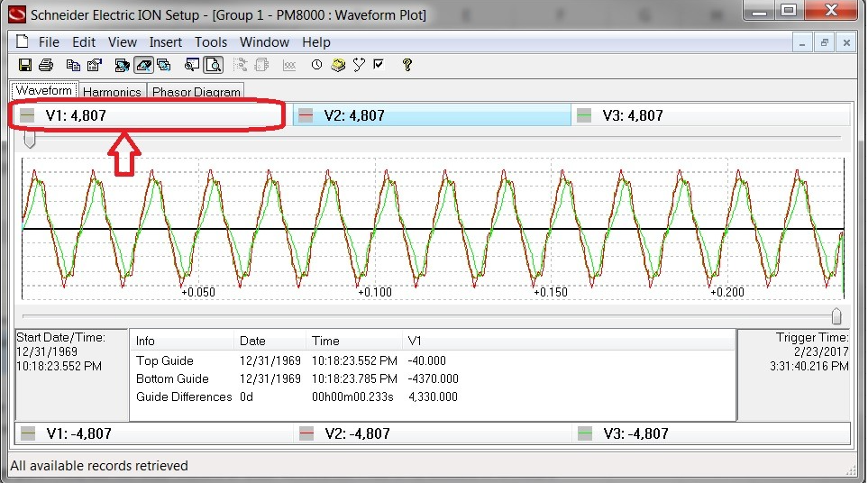Click the Date column header

pyautogui.click(x=270, y=341)
